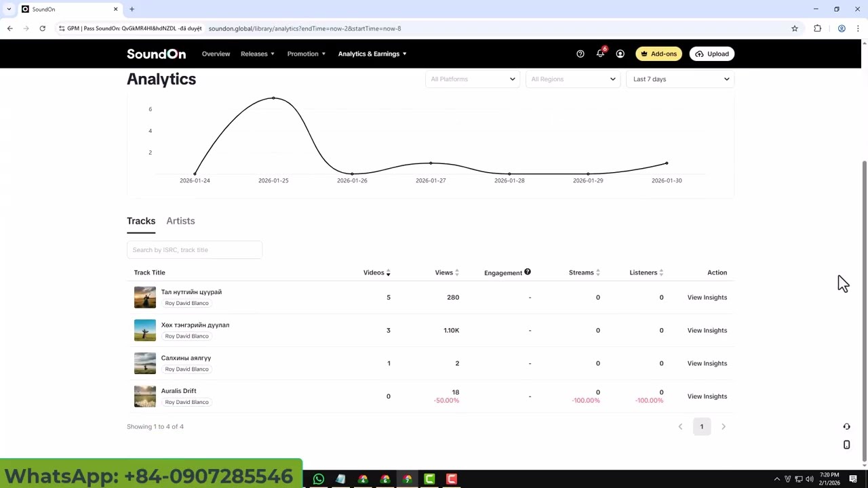This screenshot has width=868, height=488.
Task: Click the Auralis Drift track title
Action: [178, 391]
